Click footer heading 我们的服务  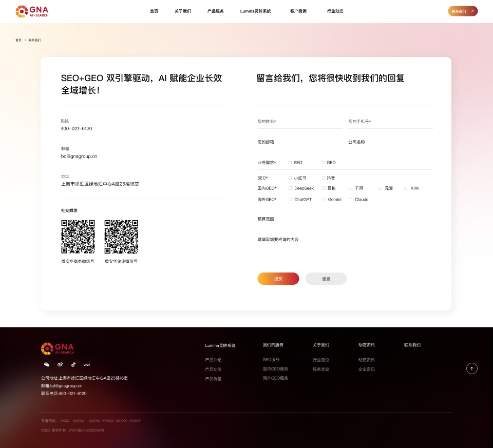coord(273,345)
